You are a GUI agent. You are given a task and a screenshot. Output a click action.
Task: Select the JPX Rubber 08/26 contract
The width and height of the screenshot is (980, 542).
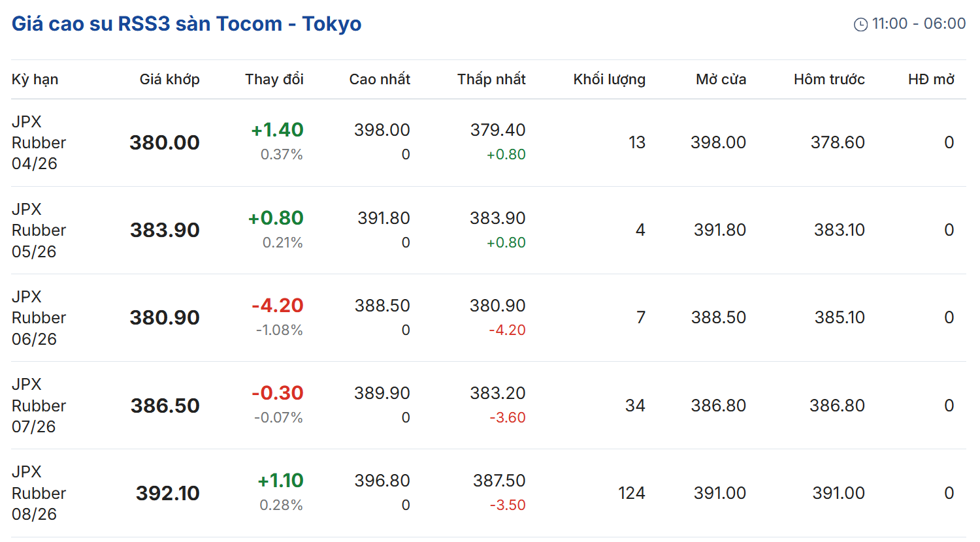point(39,492)
